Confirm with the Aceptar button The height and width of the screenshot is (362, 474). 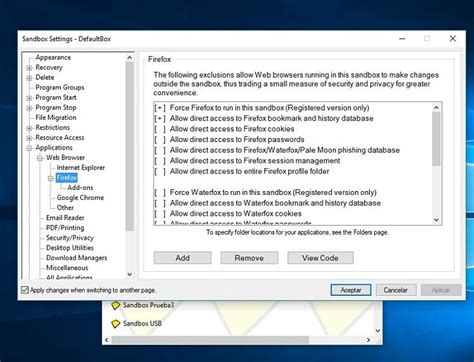coord(351,290)
